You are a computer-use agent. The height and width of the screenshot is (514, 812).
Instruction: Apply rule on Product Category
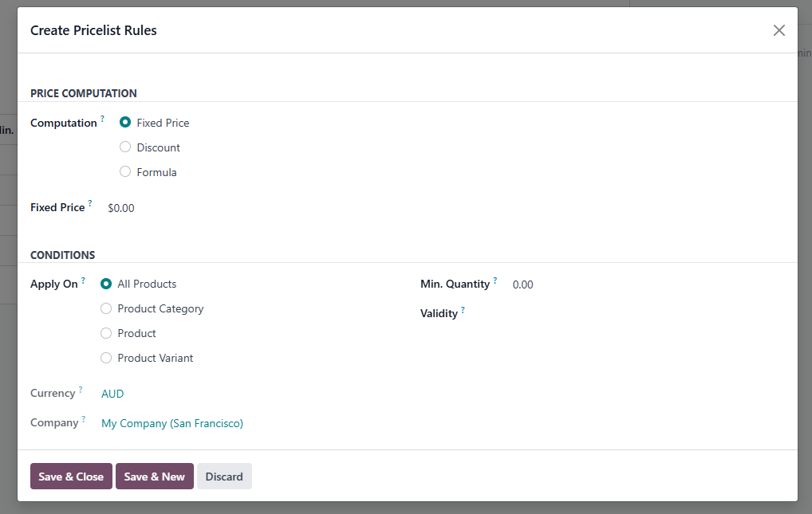(106, 308)
